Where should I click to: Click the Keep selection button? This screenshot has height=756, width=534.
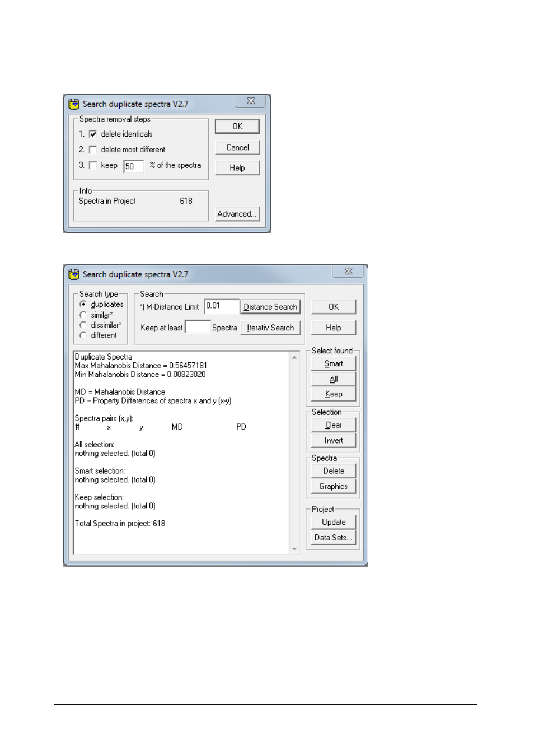point(334,394)
